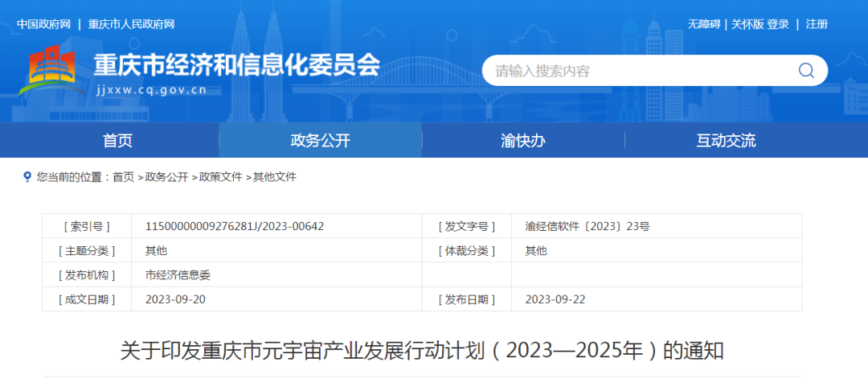The height and width of the screenshot is (379, 868).
Task: Open the 渝快办 navigation tab
Action: point(523,141)
